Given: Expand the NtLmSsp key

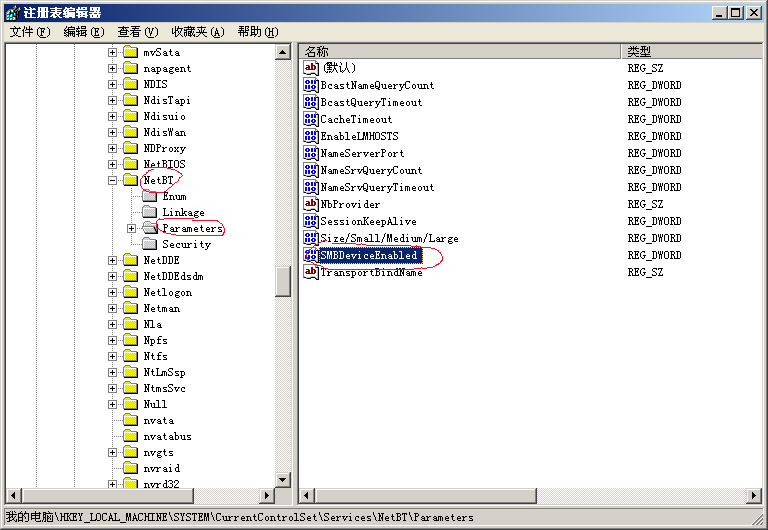Looking at the screenshot, I should point(113,372).
